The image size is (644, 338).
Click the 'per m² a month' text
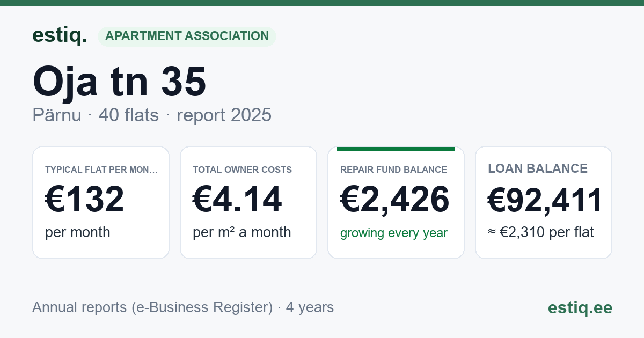[x=242, y=232]
